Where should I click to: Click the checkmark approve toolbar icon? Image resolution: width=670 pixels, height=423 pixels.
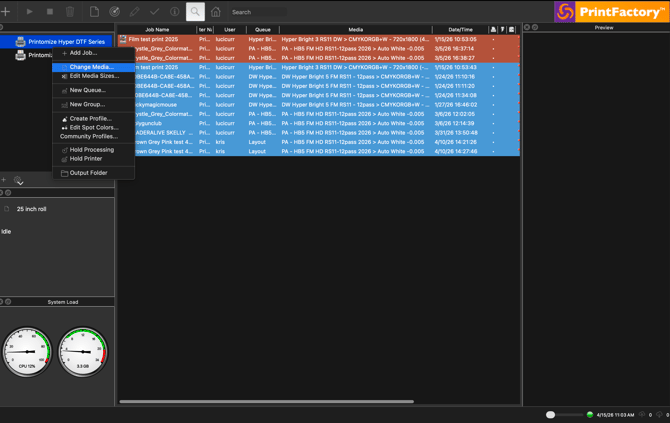pos(155,12)
